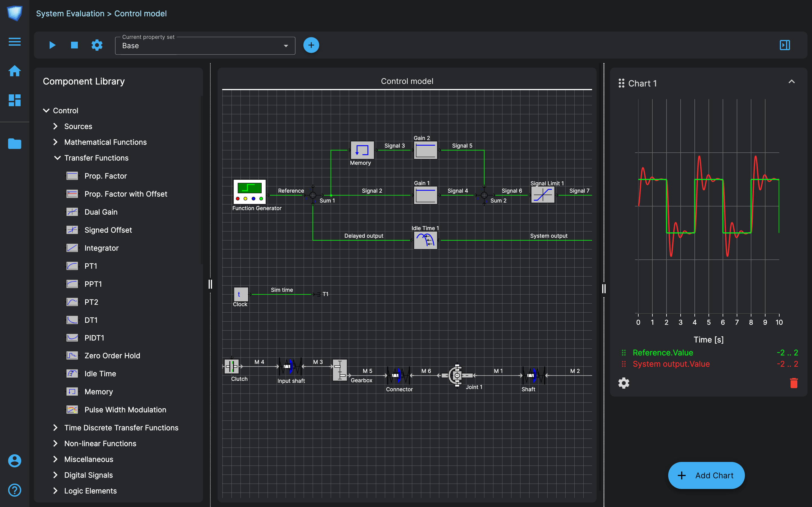The height and width of the screenshot is (507, 812).
Task: Expand the Sources category
Action: pos(56,126)
